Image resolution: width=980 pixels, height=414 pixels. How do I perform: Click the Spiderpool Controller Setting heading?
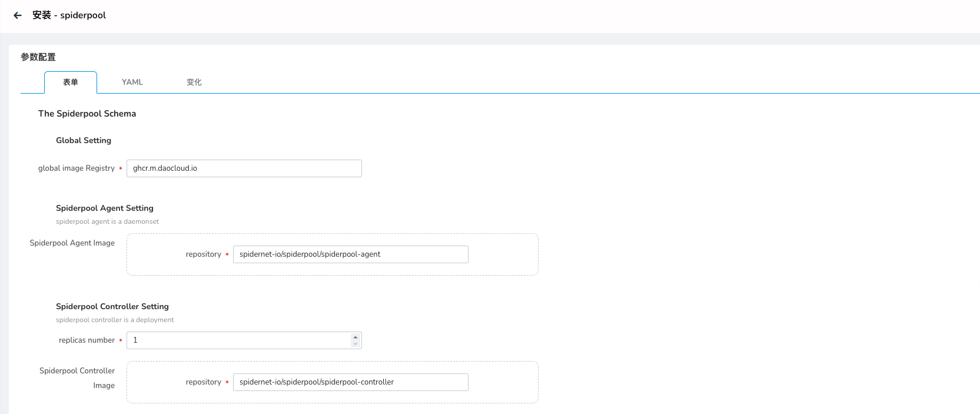point(112,307)
